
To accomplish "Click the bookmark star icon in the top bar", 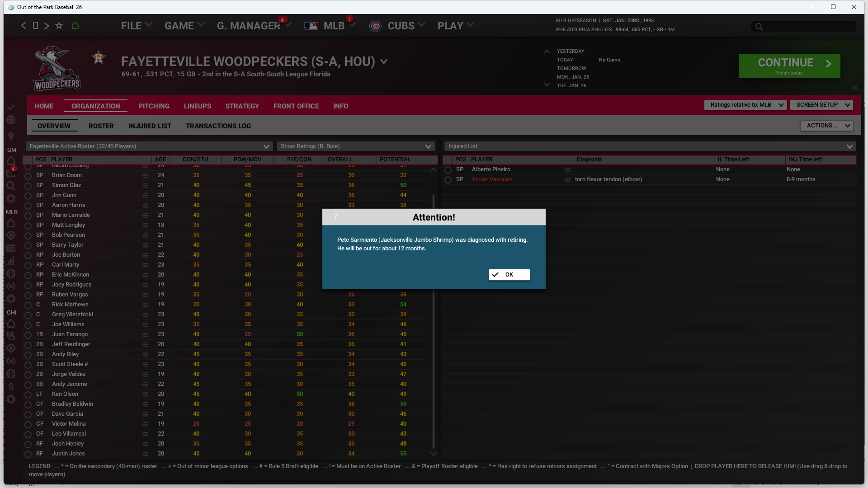I will [x=59, y=26].
